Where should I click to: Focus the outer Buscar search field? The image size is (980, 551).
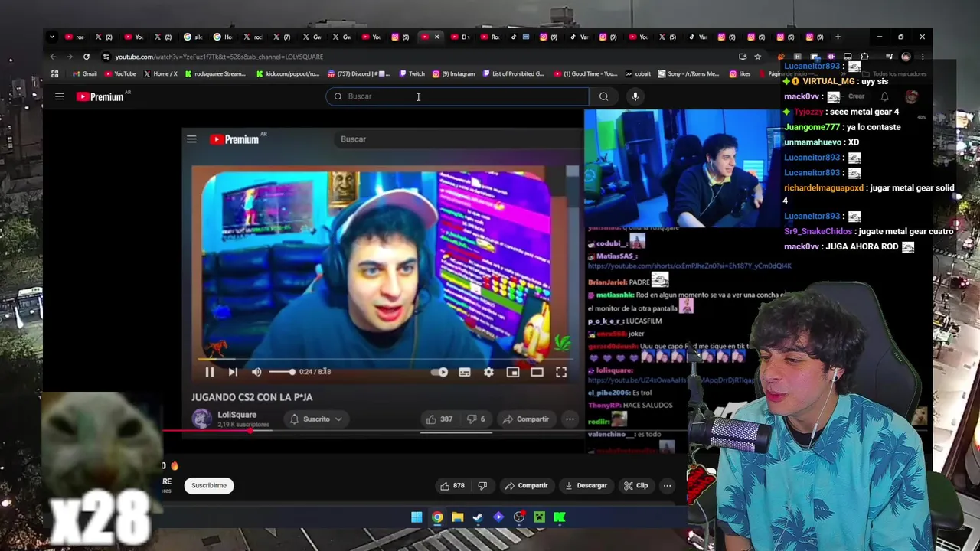pyautogui.click(x=457, y=96)
